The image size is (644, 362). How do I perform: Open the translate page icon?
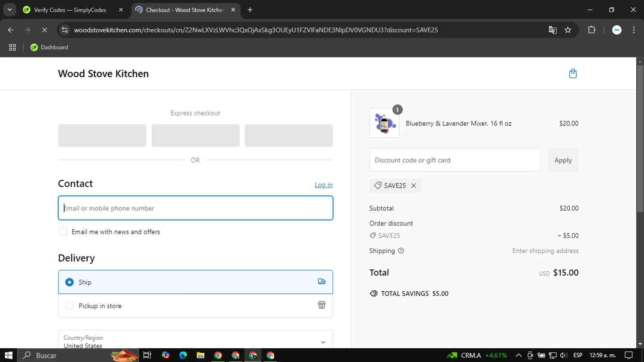[x=553, y=30]
